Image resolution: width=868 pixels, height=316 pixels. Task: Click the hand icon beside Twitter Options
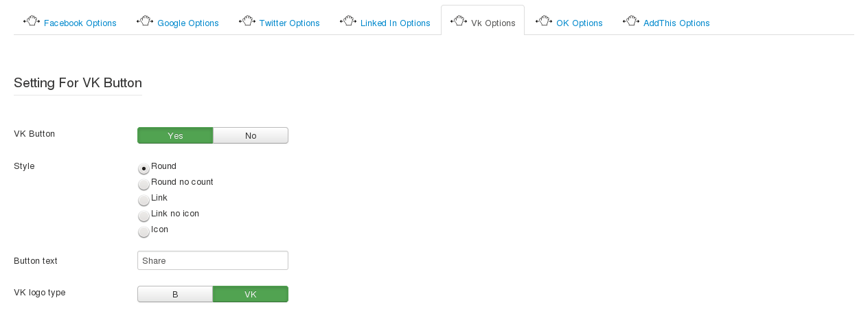point(248,21)
